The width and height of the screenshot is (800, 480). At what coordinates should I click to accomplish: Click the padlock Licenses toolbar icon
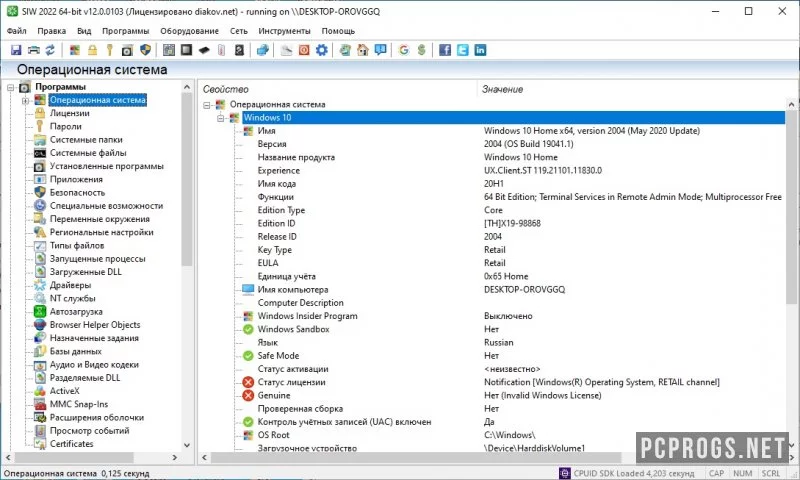[x=92, y=50]
